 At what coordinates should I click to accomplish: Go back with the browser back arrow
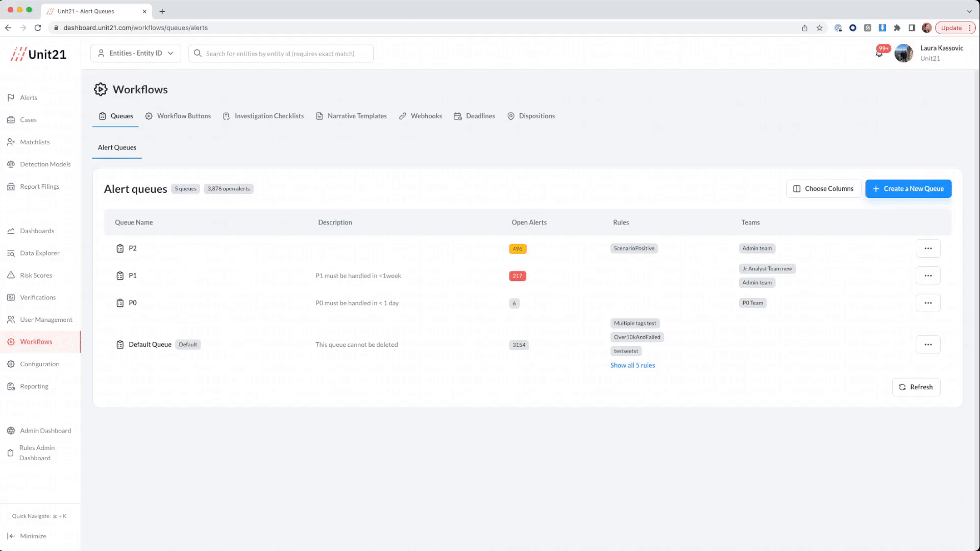click(x=8, y=28)
